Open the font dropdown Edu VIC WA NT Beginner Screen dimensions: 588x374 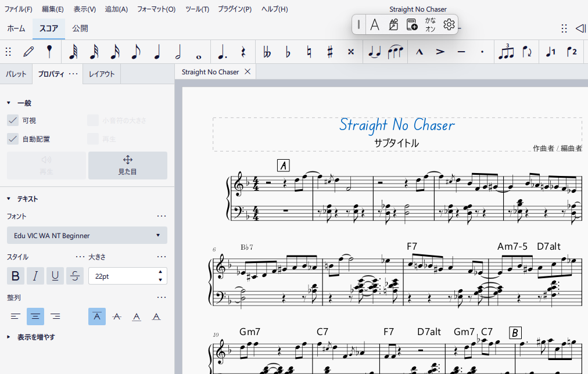coord(87,235)
